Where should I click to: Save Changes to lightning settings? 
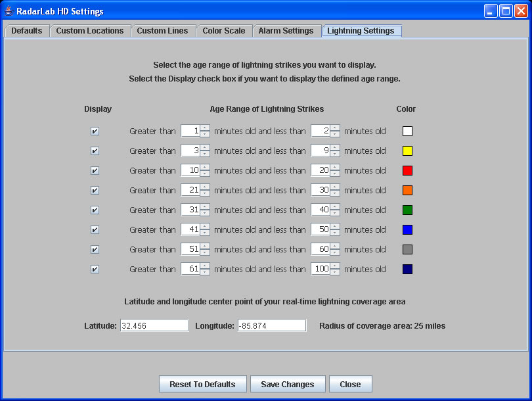288,384
